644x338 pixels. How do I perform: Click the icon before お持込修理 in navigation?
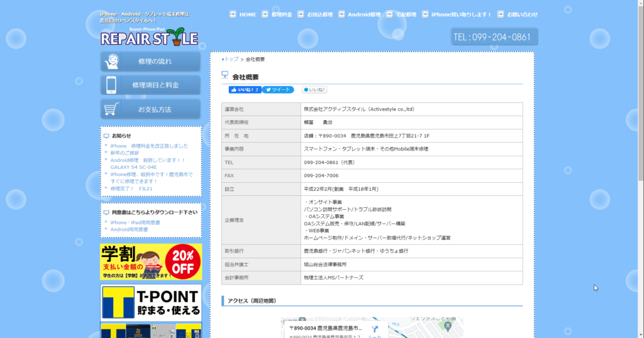point(301,14)
